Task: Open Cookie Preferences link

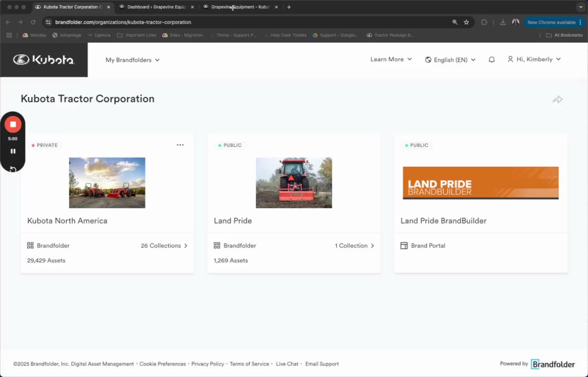Action: coord(162,364)
